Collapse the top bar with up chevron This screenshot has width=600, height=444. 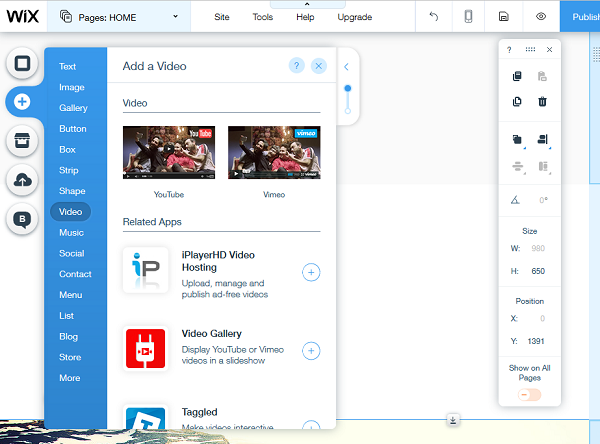tap(307, 4)
